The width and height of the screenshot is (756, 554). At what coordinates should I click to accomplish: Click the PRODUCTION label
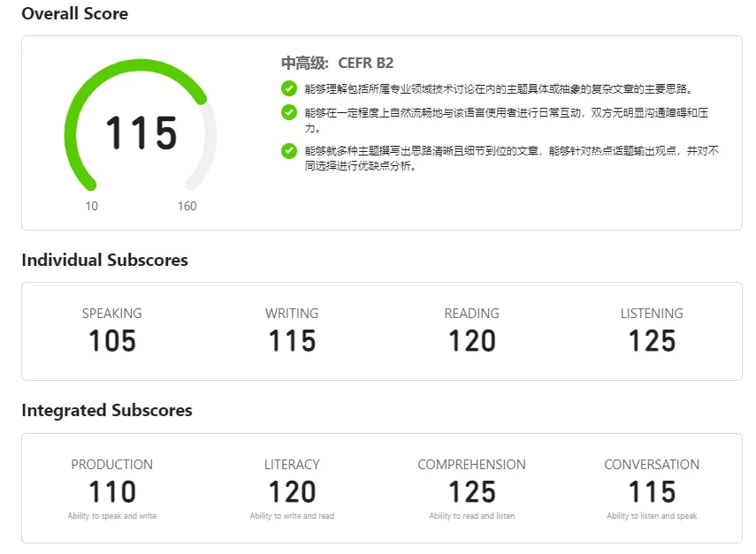[x=112, y=465]
